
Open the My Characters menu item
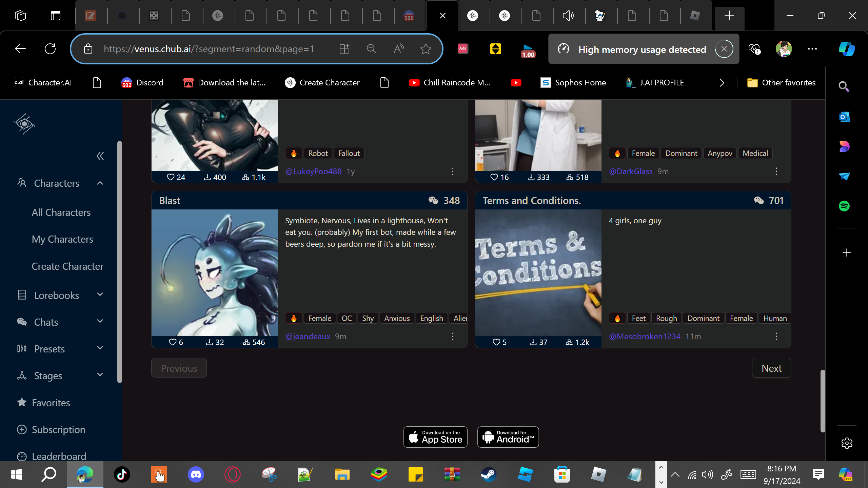tap(62, 239)
